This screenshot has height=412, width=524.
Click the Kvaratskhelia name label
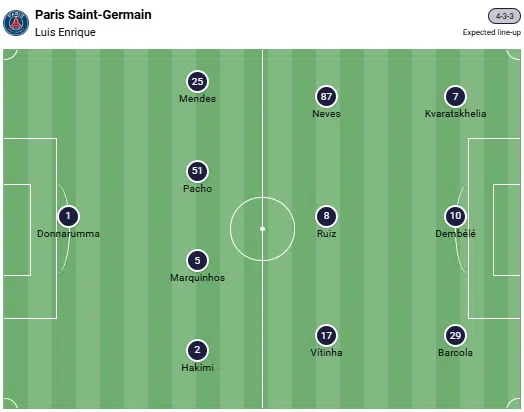455,114
